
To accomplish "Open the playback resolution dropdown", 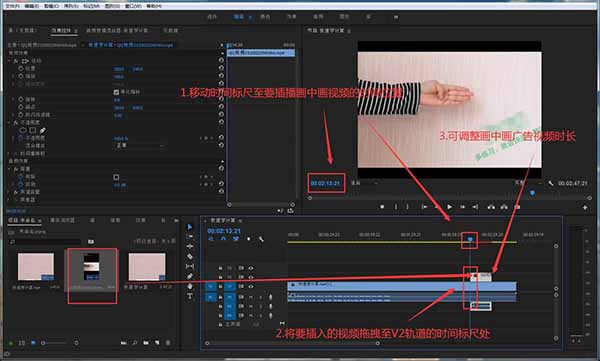I will (529, 183).
